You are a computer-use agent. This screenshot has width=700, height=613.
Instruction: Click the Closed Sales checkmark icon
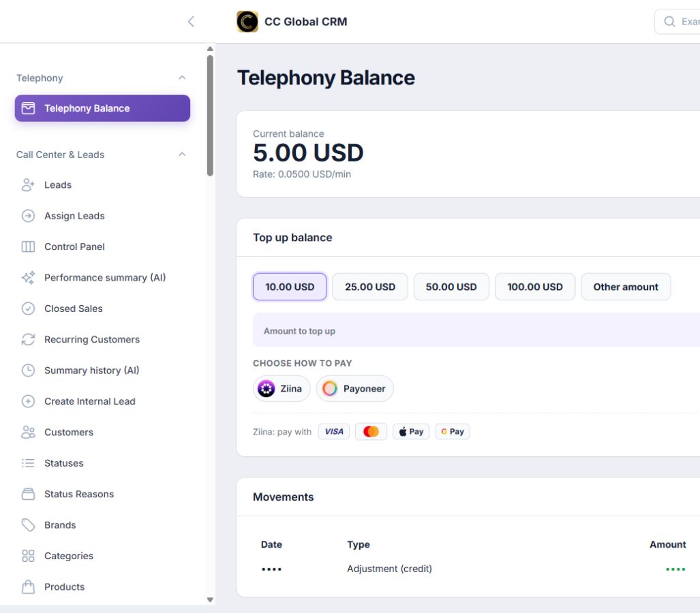(28, 309)
